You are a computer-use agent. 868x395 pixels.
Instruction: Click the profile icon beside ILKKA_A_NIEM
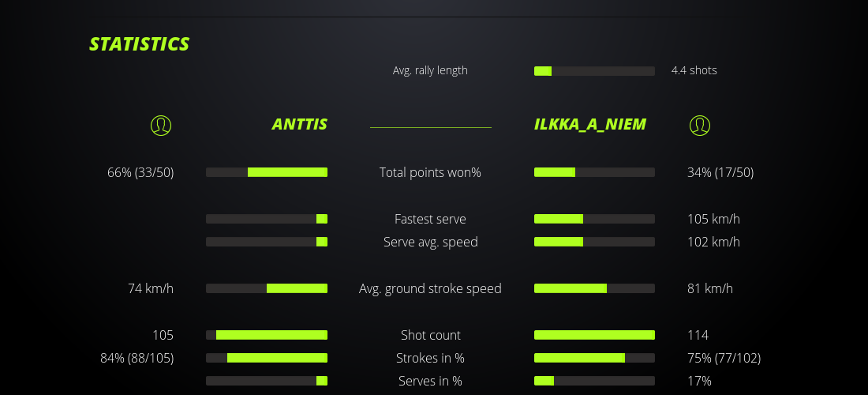tap(699, 125)
